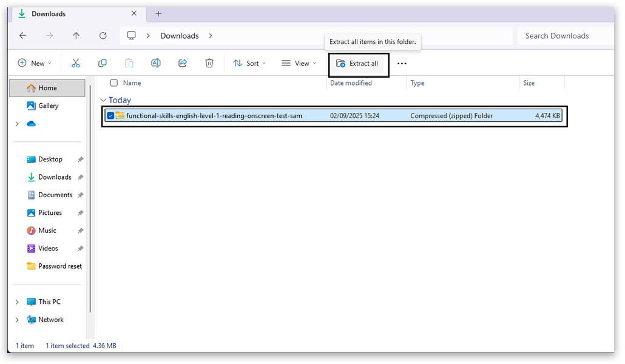Viewport: 625px width, 364px height.
Task: Click the Cut scissors icon
Action: [x=76, y=63]
